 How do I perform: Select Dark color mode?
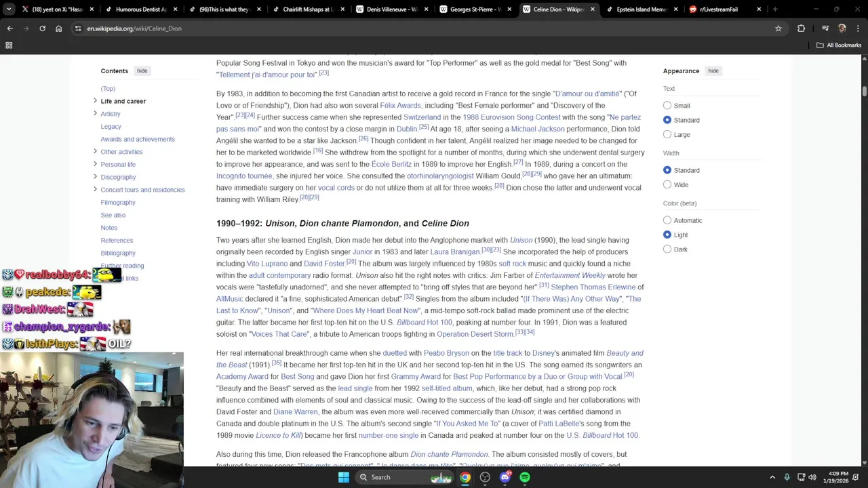[667, 249]
